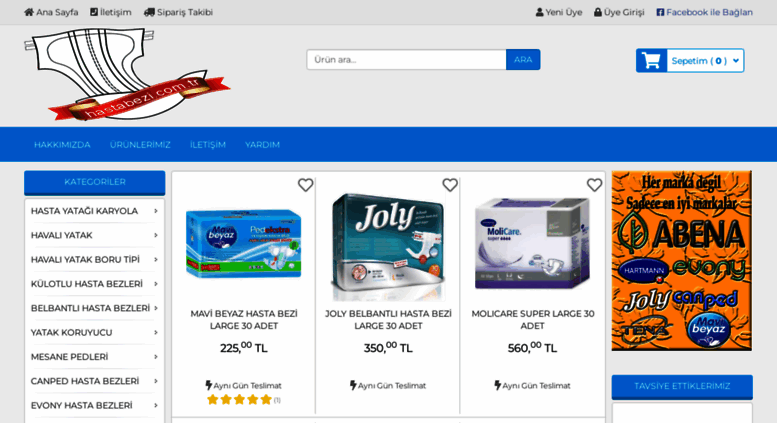
Task: Click the five-star rating under Mavi Beyaz
Action: 239,399
